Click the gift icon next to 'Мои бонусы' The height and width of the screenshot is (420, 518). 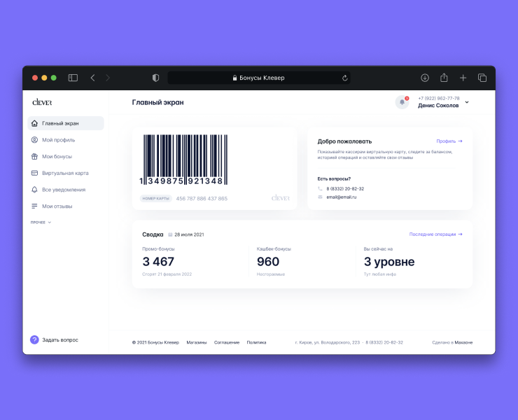(34, 156)
